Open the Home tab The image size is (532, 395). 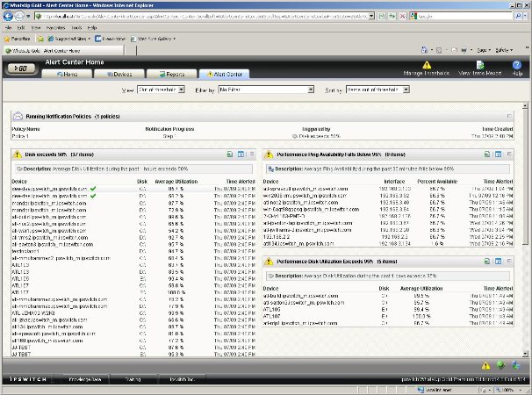pyautogui.click(x=67, y=74)
